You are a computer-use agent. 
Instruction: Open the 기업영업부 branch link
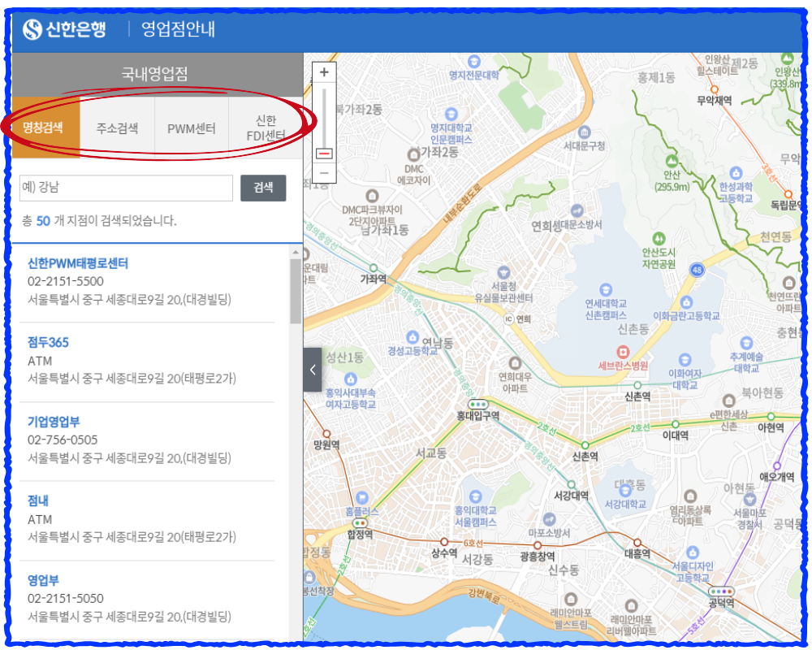click(x=54, y=422)
